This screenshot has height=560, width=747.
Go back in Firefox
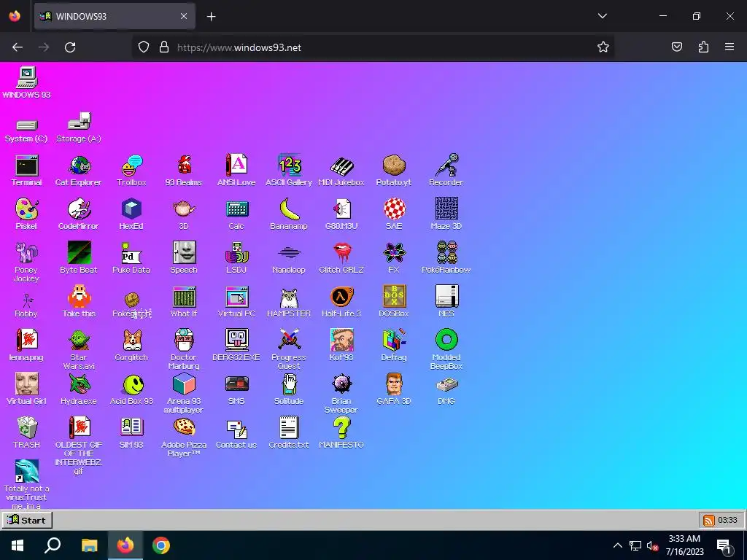(x=18, y=47)
